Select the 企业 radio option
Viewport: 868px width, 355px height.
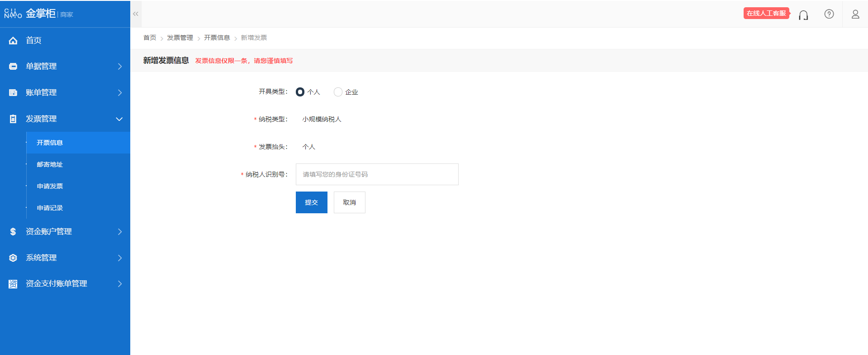pyautogui.click(x=338, y=92)
